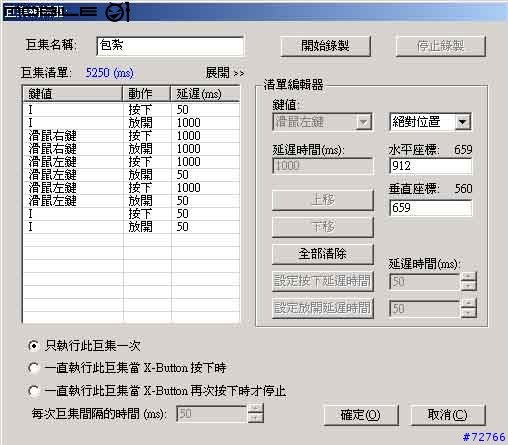Select the second 滑鼠左鍵 按下 1000 row
The height and width of the screenshot is (445, 508).
(x=131, y=188)
